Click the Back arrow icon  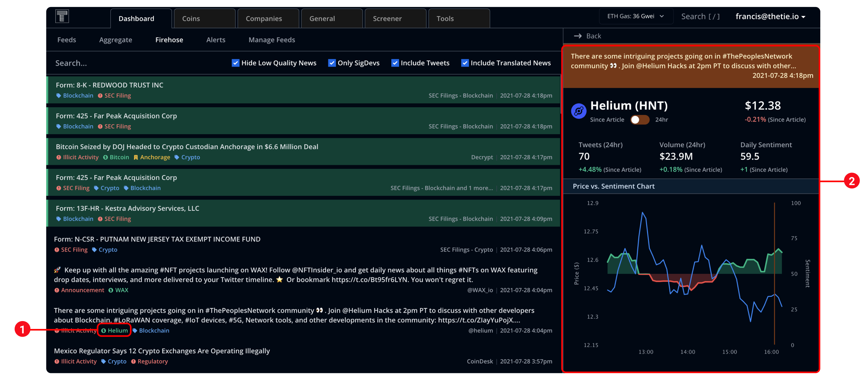[x=578, y=36]
